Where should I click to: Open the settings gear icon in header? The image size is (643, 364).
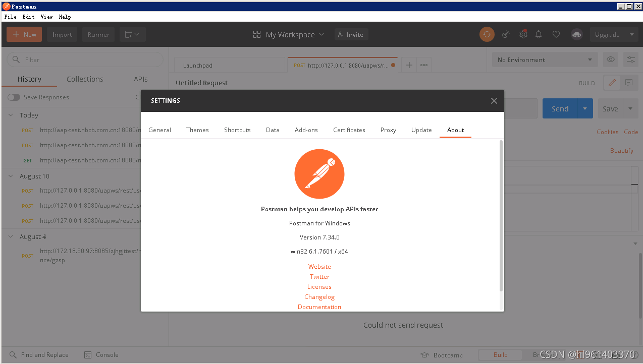tap(523, 34)
